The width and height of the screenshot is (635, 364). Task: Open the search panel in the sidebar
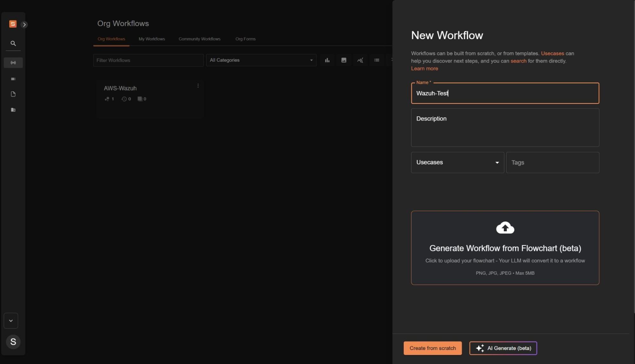click(x=13, y=43)
